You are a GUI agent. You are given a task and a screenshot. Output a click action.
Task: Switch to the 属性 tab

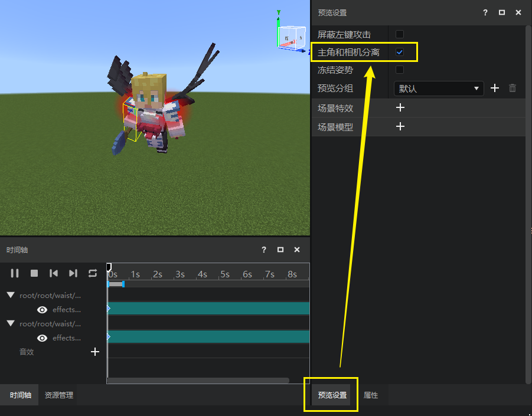tap(370, 395)
